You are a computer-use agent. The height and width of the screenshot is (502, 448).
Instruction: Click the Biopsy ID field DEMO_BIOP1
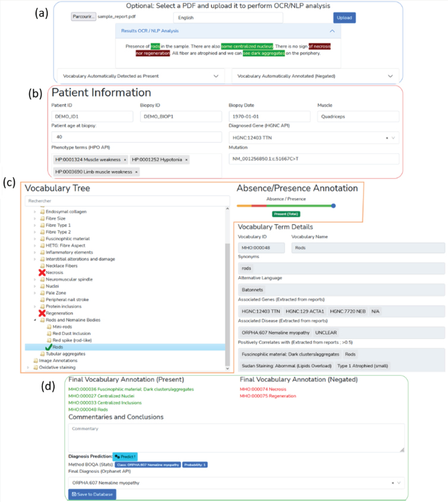tap(181, 117)
